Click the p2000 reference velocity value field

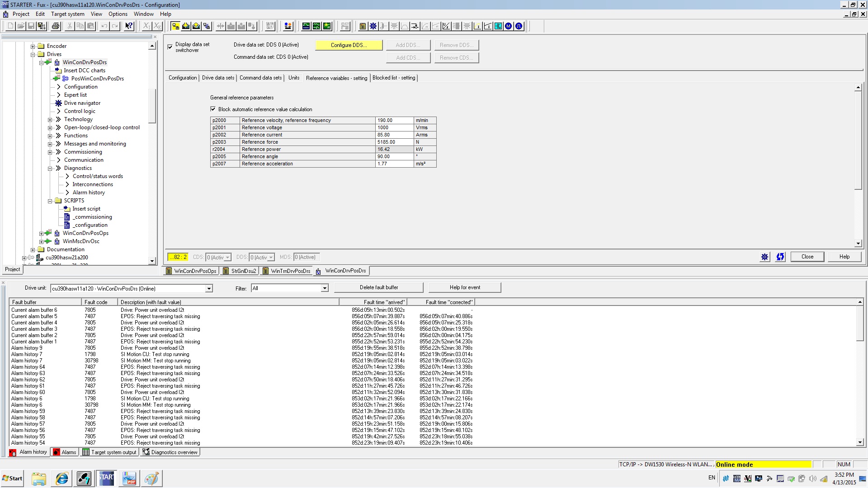point(393,120)
